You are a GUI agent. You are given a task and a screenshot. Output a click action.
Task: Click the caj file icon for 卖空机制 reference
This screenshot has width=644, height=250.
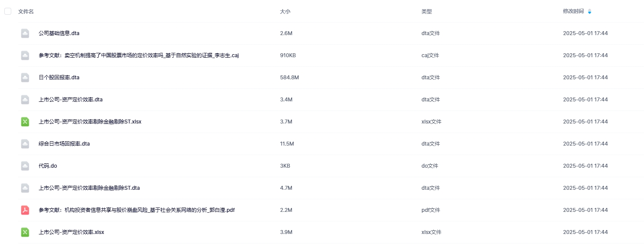pyautogui.click(x=25, y=55)
